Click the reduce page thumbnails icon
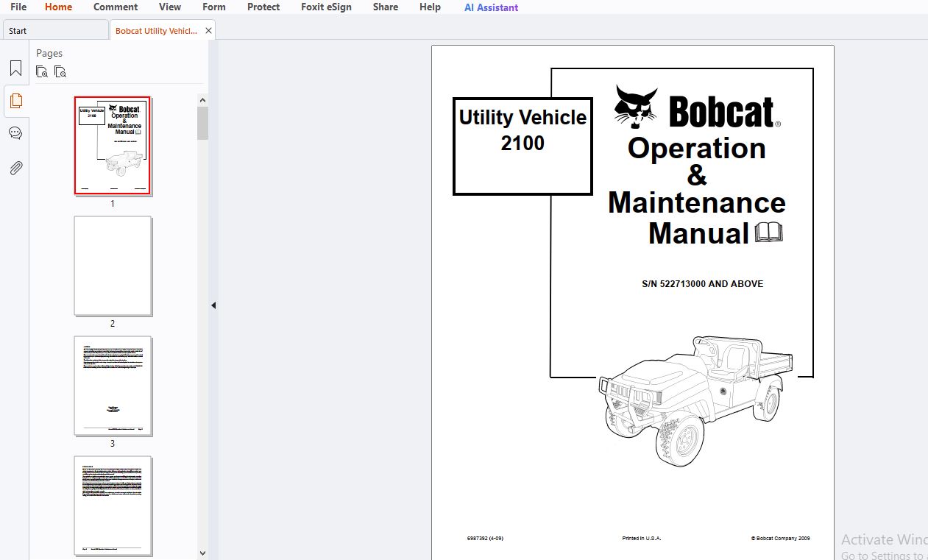 pyautogui.click(x=60, y=71)
